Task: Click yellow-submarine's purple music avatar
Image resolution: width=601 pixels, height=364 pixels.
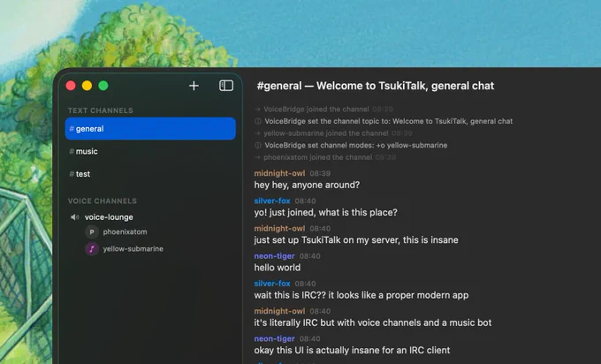Action: [92, 249]
